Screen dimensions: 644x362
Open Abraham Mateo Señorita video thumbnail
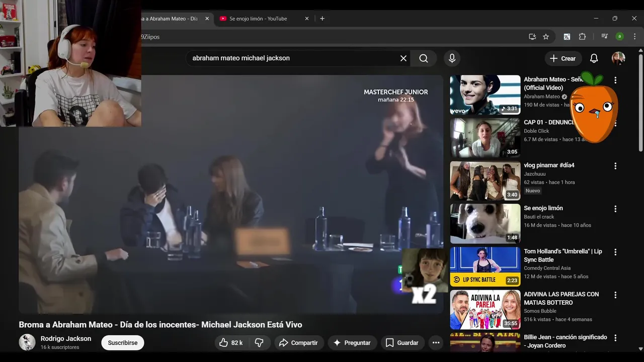click(x=485, y=95)
